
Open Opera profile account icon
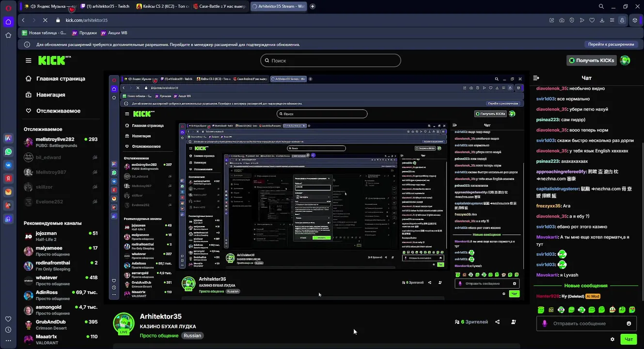coord(623,20)
